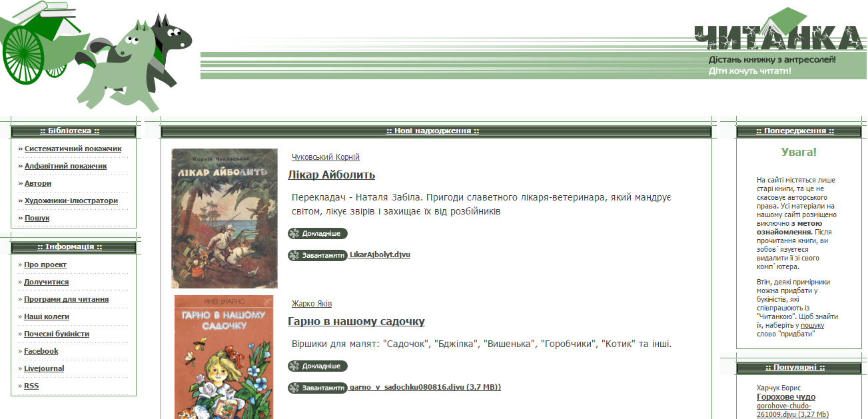Click the Попередження header link
Image resolution: width=868 pixels, height=419 pixels.
(795, 131)
